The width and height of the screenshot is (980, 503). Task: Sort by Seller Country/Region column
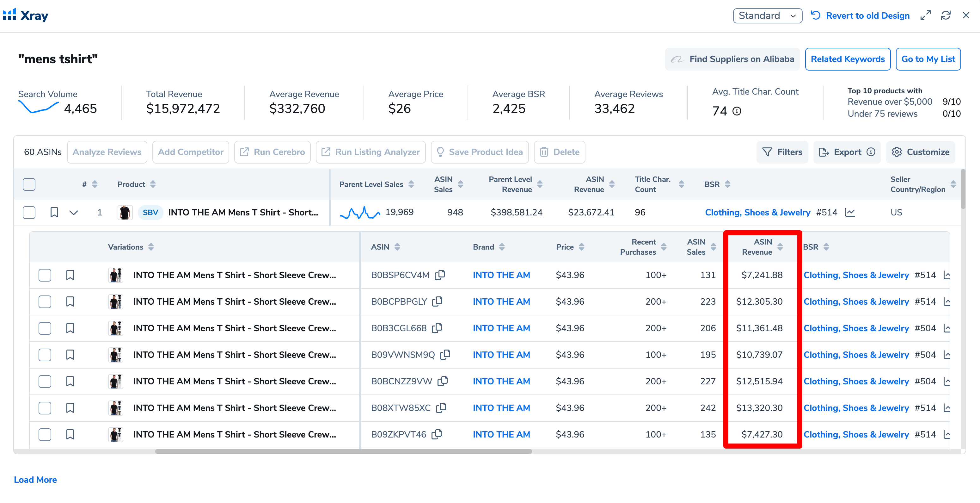(953, 184)
